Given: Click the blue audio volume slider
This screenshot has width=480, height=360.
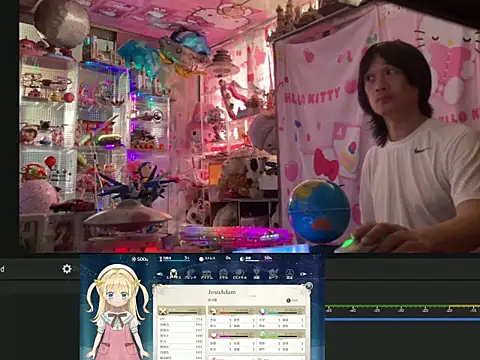Looking at the screenshot, I should point(402,319).
